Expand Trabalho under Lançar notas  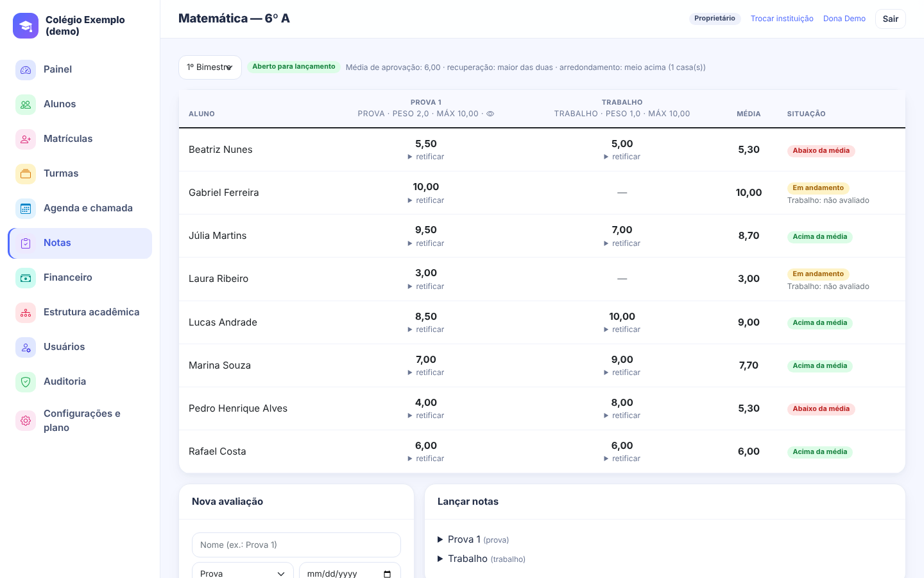tap(481, 559)
